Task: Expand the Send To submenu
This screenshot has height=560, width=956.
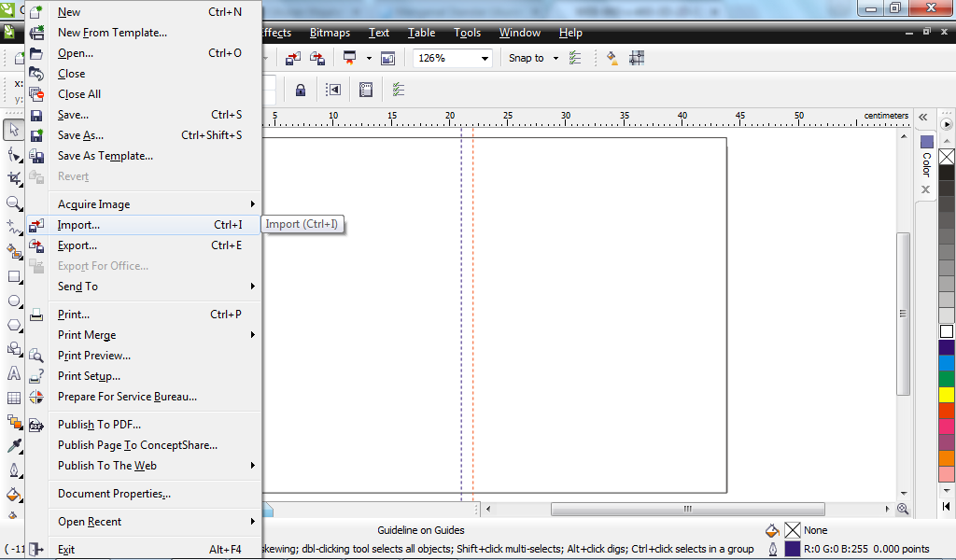Action: point(252,287)
